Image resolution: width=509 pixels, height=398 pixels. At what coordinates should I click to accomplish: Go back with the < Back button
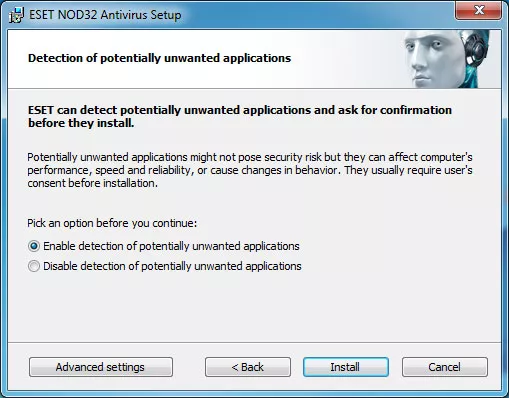pos(248,367)
